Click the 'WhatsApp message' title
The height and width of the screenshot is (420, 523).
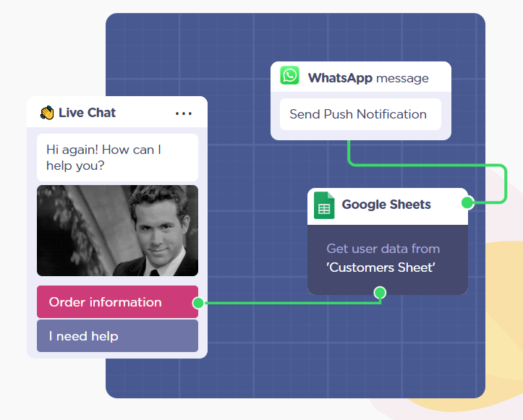(x=368, y=78)
